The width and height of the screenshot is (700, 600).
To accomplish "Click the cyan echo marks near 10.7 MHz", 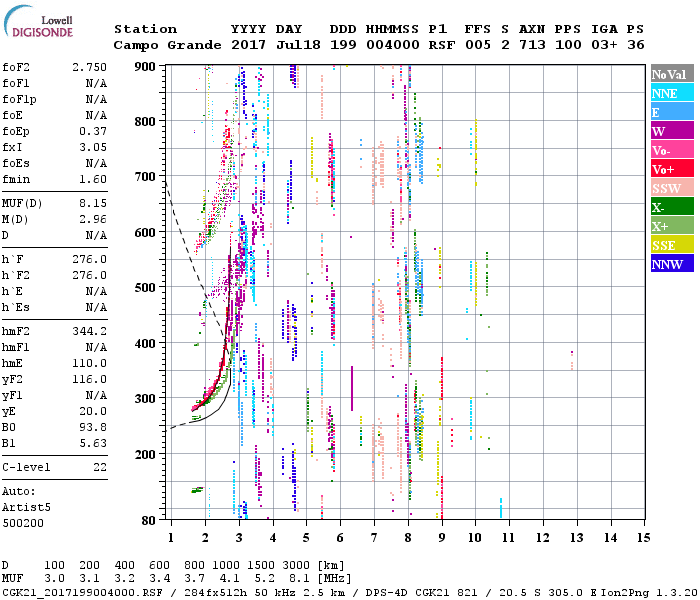I will (500, 508).
